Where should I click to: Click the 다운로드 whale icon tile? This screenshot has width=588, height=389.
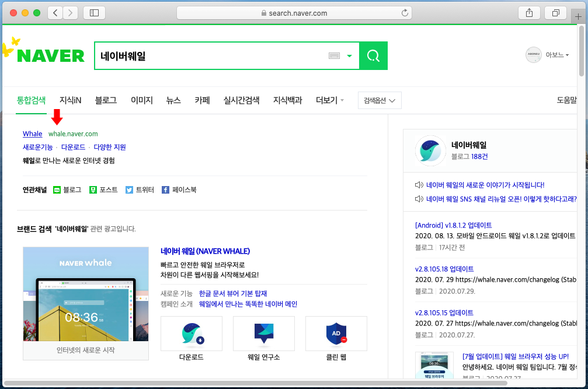[192, 334]
